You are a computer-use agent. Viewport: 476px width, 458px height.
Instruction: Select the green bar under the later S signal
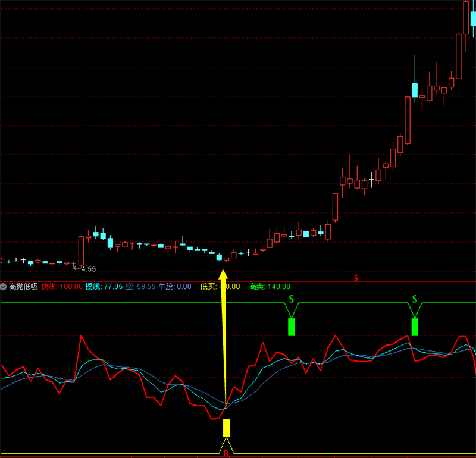[415, 327]
